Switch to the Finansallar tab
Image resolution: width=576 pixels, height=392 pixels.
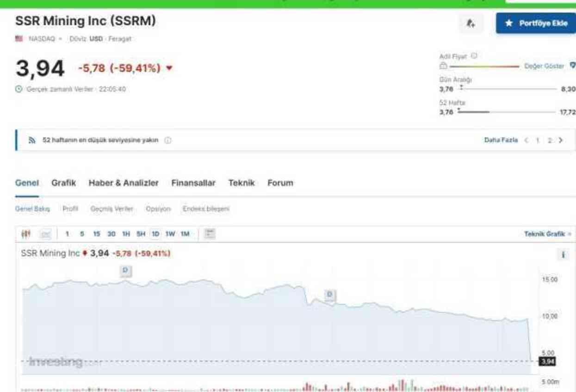point(193,183)
